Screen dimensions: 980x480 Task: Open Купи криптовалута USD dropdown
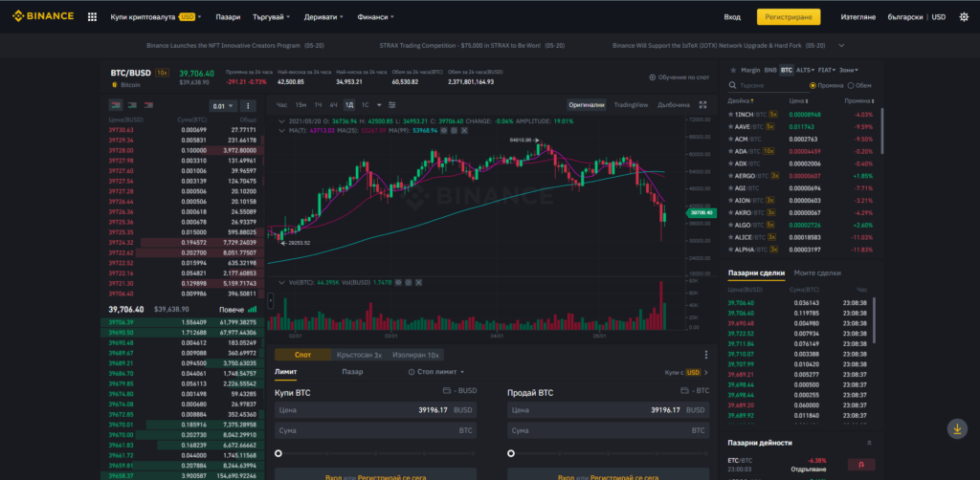coord(156,17)
